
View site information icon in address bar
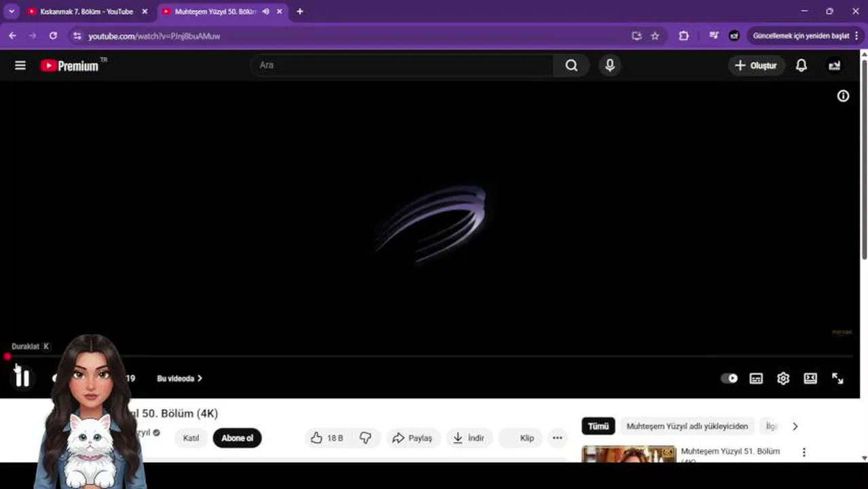click(77, 36)
